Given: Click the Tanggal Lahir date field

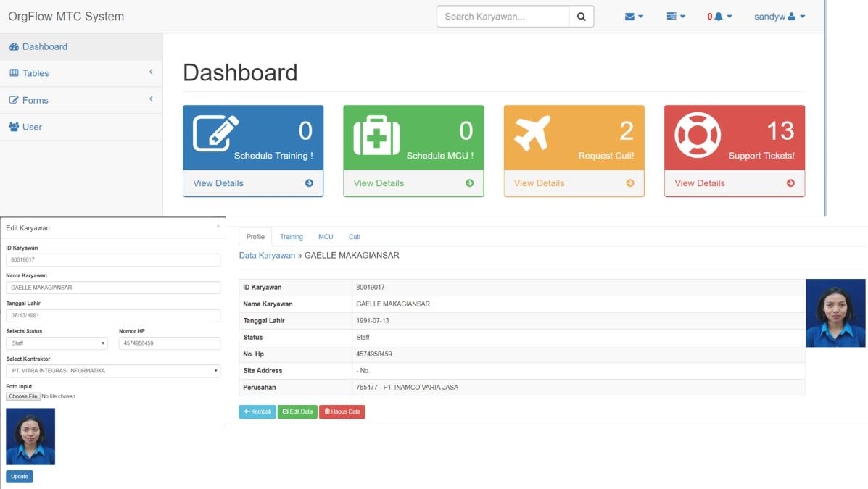Looking at the screenshot, I should (x=113, y=315).
